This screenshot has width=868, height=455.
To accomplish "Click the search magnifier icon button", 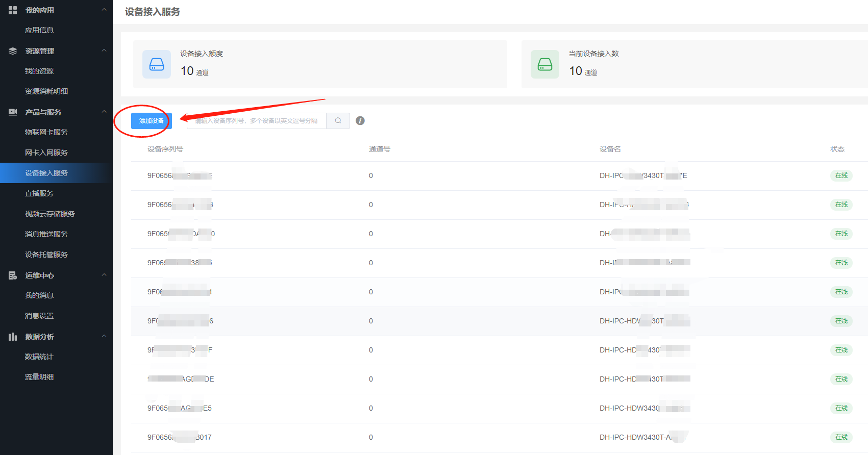I will click(x=338, y=121).
